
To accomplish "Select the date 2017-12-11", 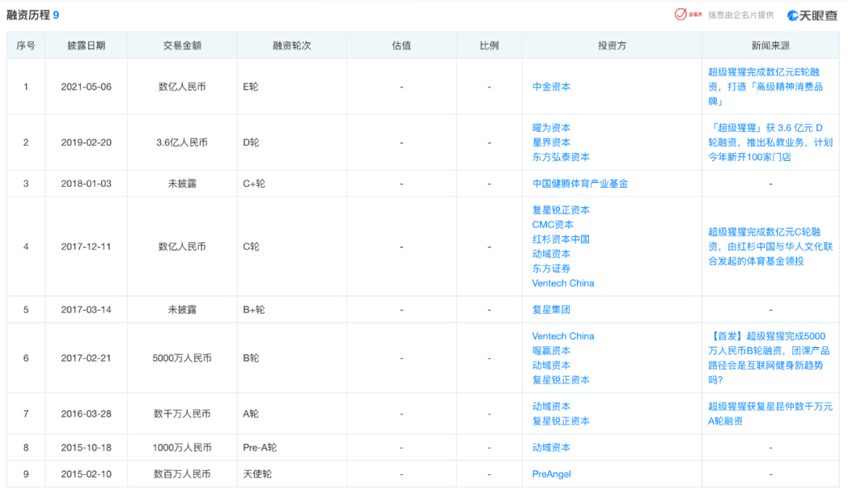I will (86, 246).
